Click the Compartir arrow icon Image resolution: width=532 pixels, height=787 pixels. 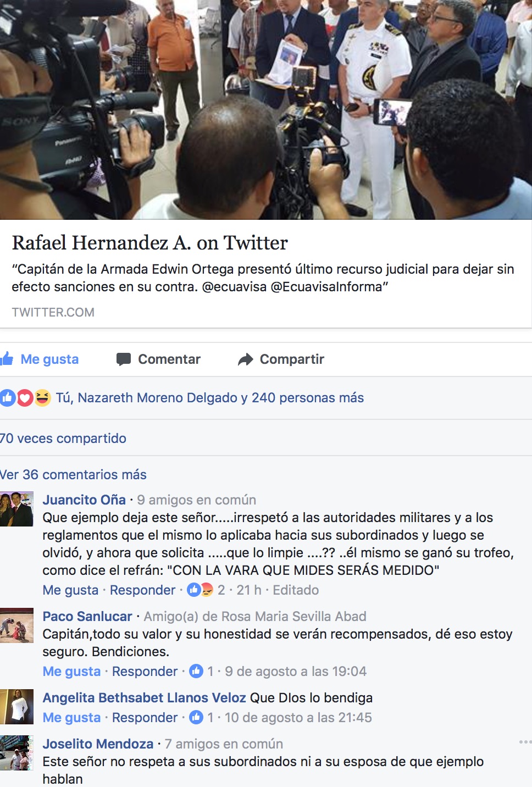point(245,359)
